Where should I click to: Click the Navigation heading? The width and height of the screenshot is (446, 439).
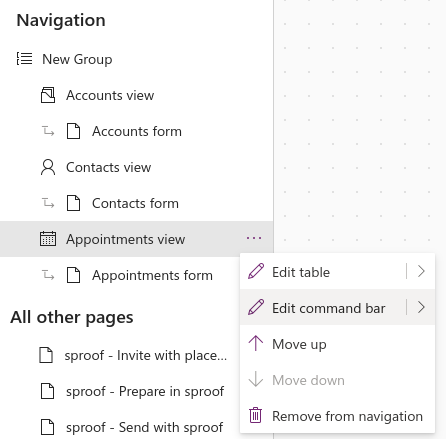[61, 20]
